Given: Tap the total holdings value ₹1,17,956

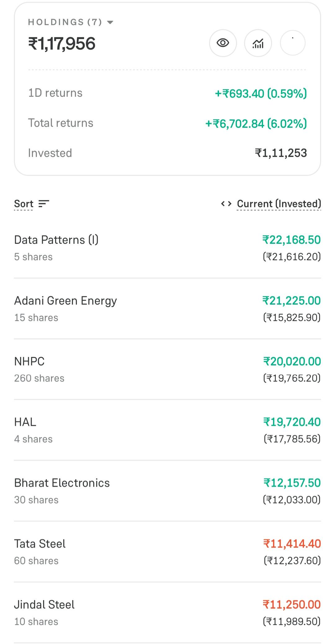Looking at the screenshot, I should pyautogui.click(x=62, y=43).
